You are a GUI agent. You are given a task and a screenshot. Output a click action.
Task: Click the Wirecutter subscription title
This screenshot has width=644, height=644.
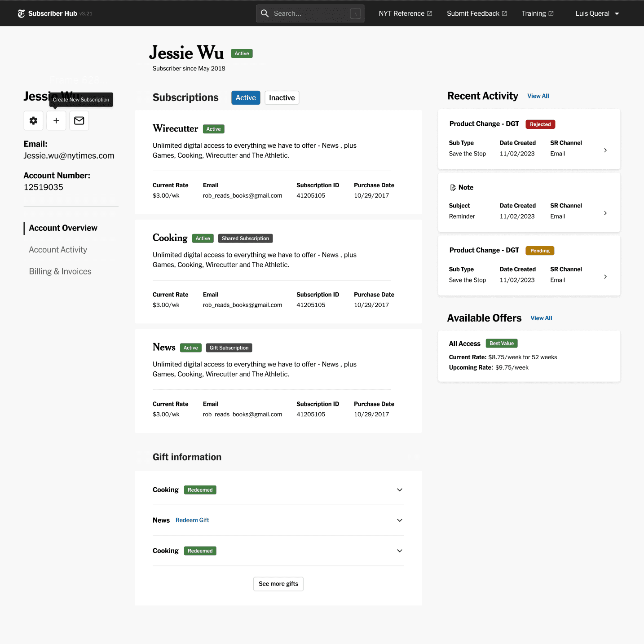click(x=175, y=128)
